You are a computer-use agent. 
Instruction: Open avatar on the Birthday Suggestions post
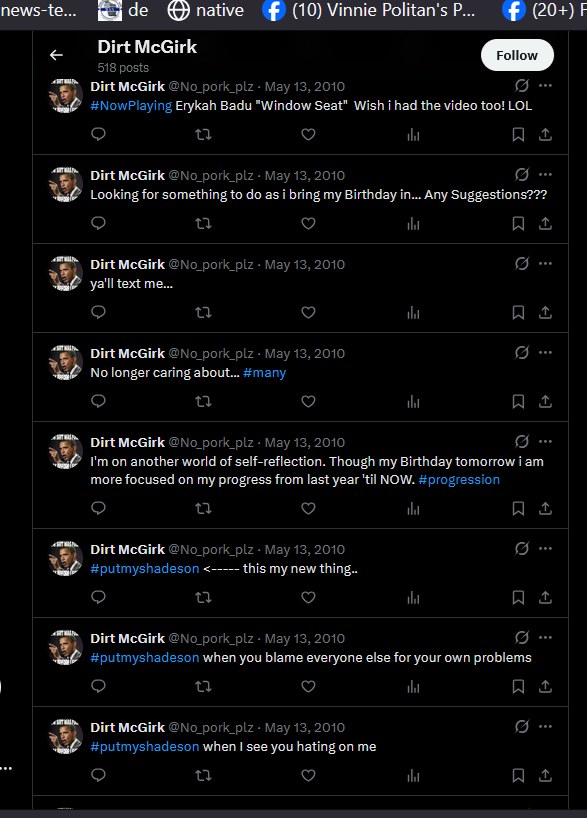click(66, 185)
